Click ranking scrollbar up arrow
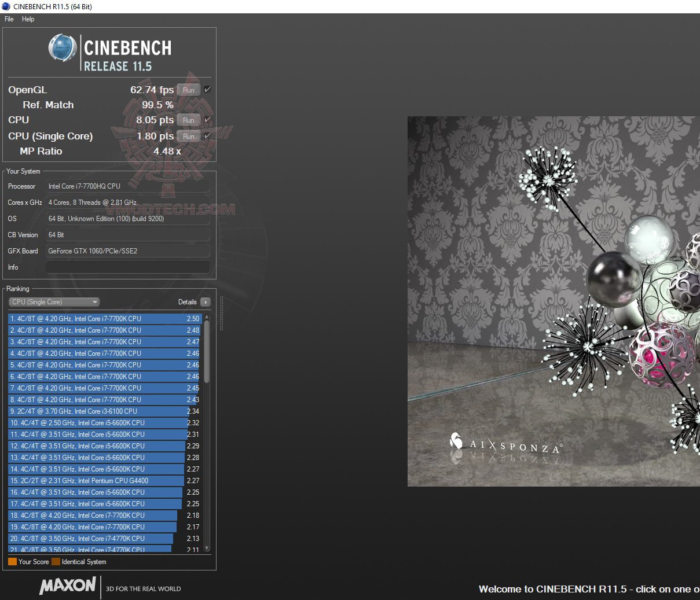700x600 pixels. [207, 316]
